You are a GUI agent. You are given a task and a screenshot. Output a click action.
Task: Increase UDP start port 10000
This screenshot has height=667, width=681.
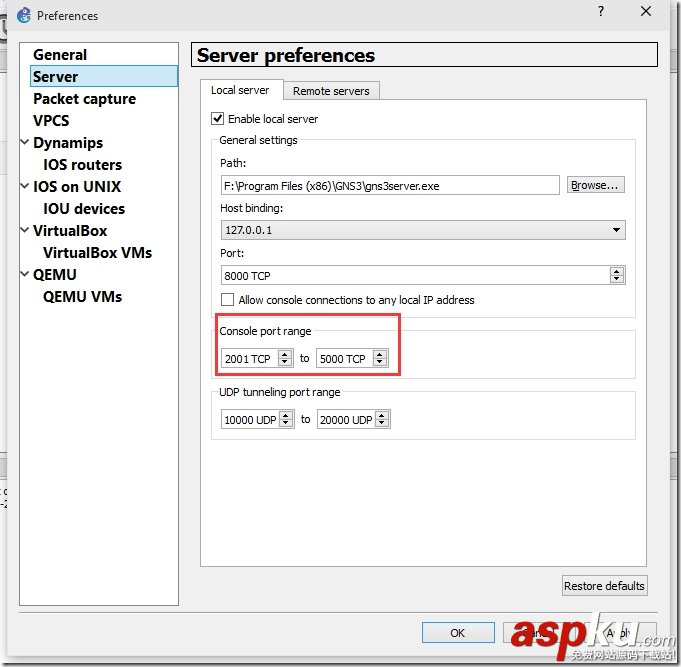coord(286,415)
